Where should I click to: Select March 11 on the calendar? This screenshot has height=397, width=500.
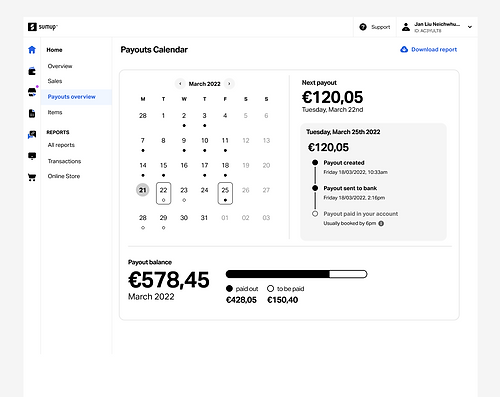point(225,141)
